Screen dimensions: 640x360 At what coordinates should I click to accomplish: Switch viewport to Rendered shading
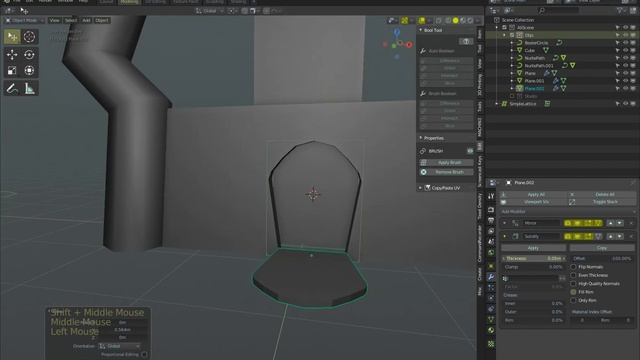[470, 20]
